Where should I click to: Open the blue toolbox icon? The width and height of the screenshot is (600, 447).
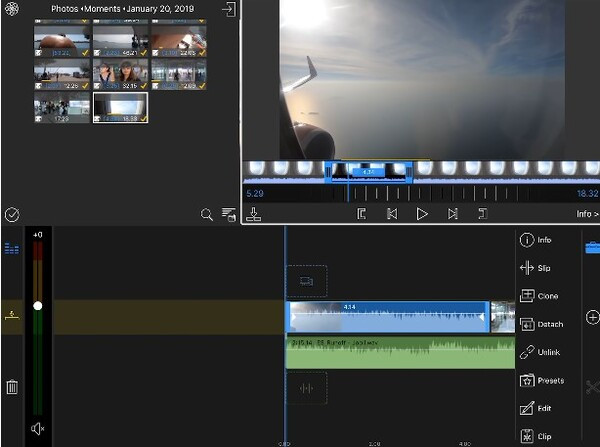click(593, 247)
